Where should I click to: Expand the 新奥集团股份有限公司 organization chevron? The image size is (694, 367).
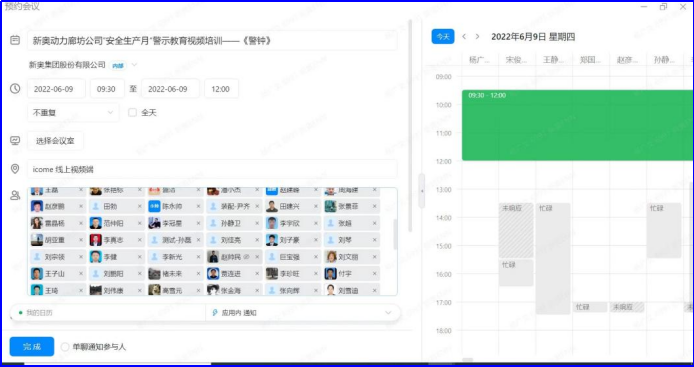[135, 65]
